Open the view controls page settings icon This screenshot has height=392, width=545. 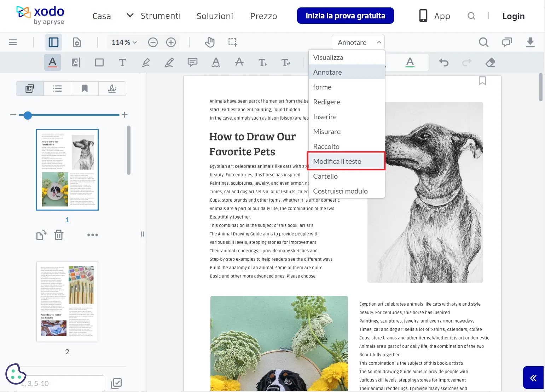tap(77, 42)
